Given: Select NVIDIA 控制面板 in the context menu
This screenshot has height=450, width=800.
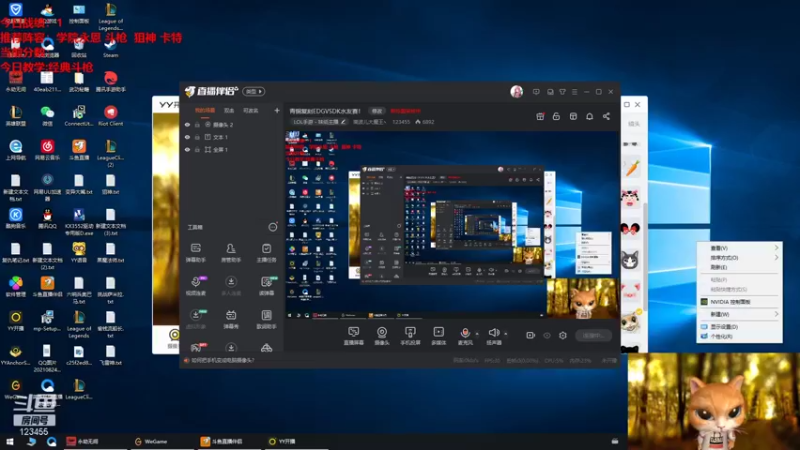Looking at the screenshot, I should [x=740, y=302].
